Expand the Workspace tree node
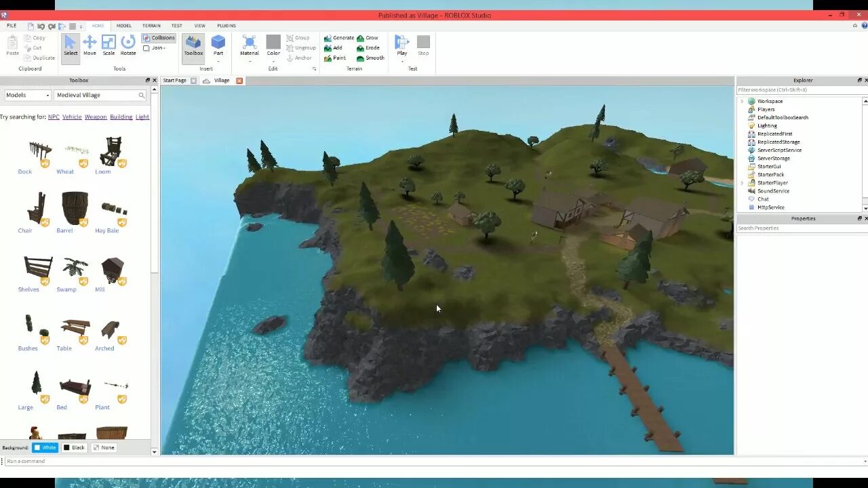868x488 pixels. 742,101
